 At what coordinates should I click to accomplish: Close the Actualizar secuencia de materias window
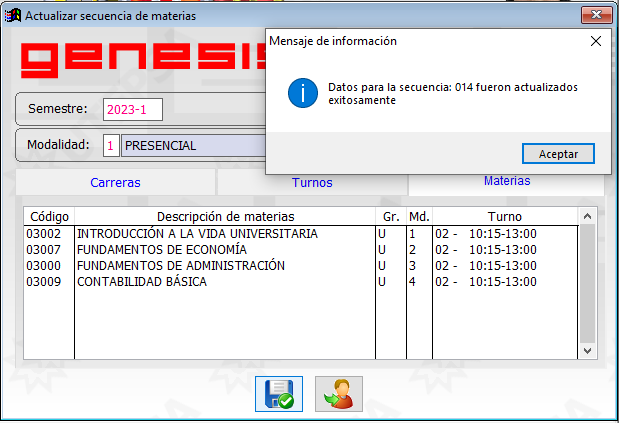click(596, 15)
